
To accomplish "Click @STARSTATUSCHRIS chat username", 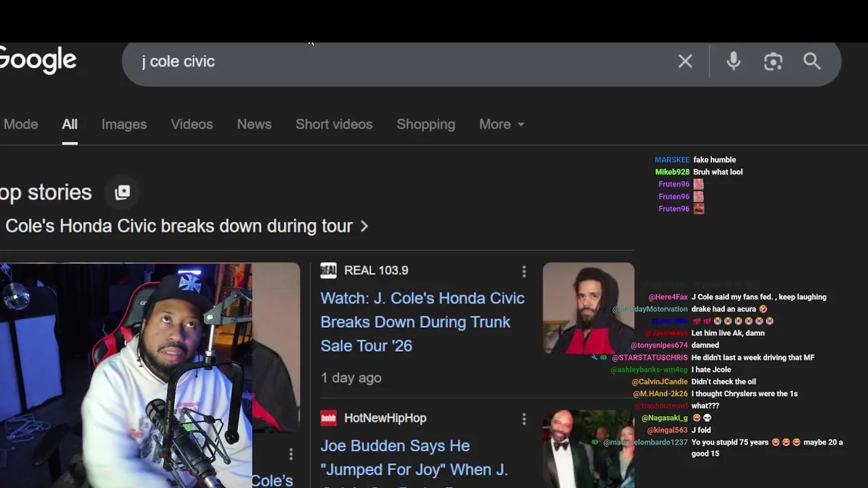I will coord(650,358).
